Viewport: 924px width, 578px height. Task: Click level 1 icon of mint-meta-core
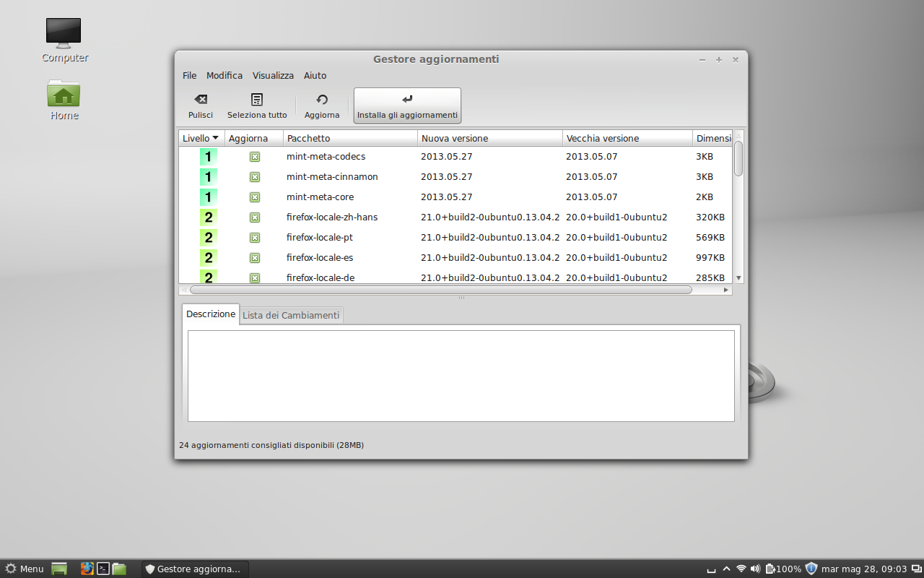209,197
